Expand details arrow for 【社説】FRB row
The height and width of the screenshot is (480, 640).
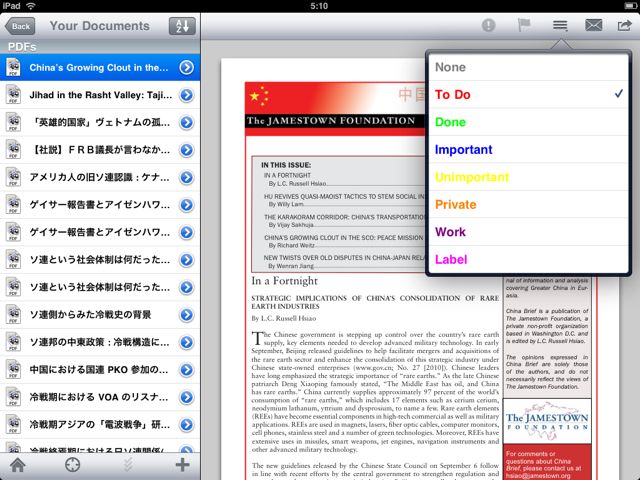click(x=187, y=150)
